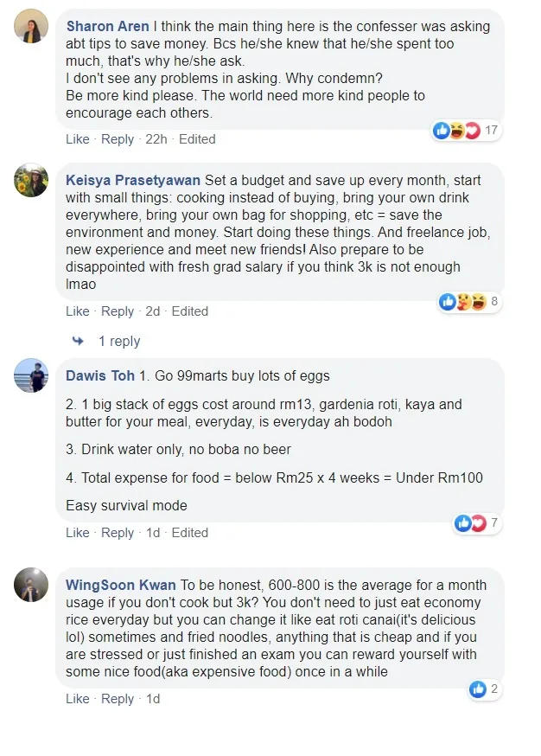View reaction icons on Dawis Toh's comment

click(x=471, y=522)
